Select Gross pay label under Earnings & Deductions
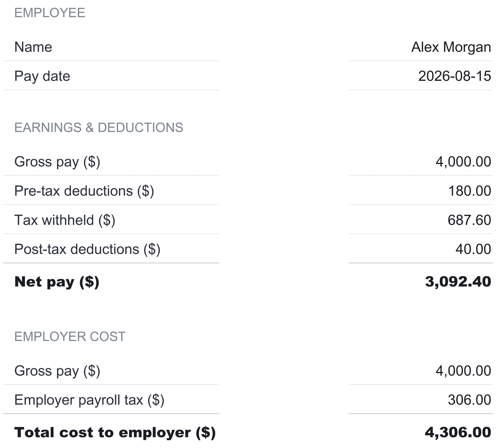 click(x=57, y=162)
